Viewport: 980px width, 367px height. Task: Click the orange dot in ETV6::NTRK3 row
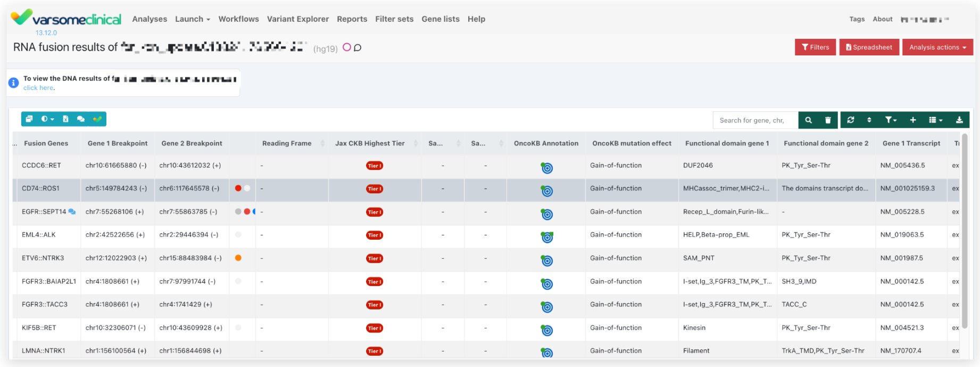pos(238,258)
